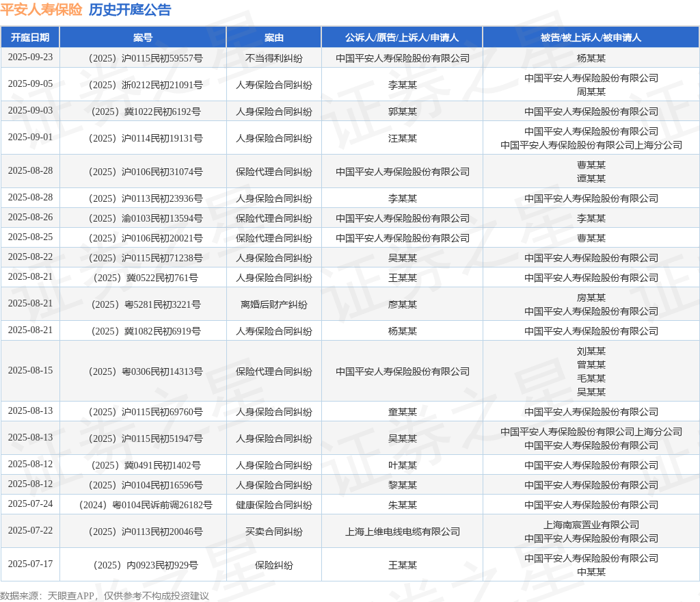The height and width of the screenshot is (602, 700).
Task: Select the date 2025-08-15
Action: click(30, 370)
